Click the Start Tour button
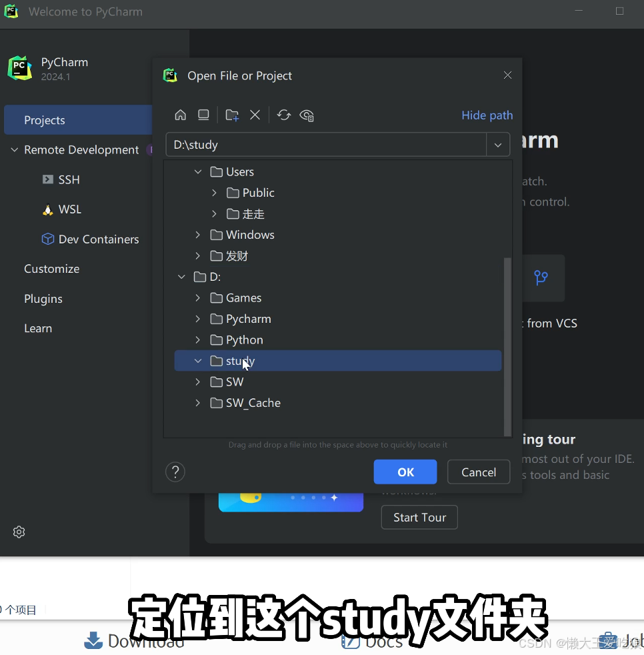 point(419,517)
